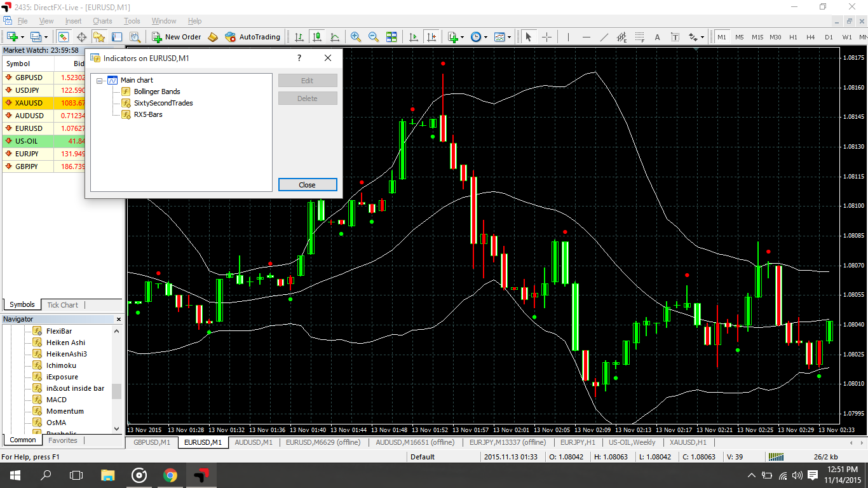Tile chart windows icon
Image resolution: width=868 pixels, height=488 pixels.
coord(391,37)
